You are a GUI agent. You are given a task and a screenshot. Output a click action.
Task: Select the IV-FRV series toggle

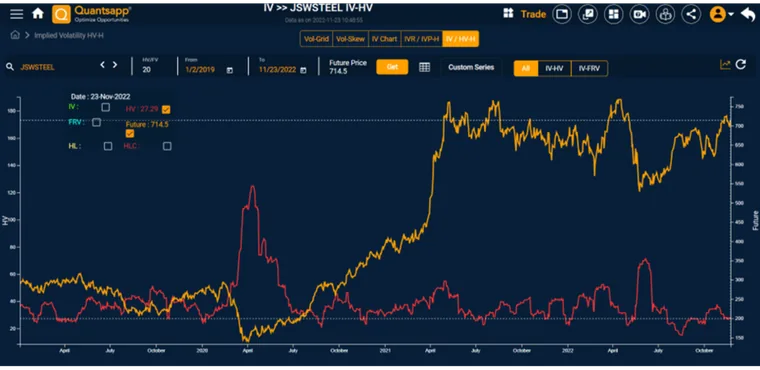coord(589,68)
